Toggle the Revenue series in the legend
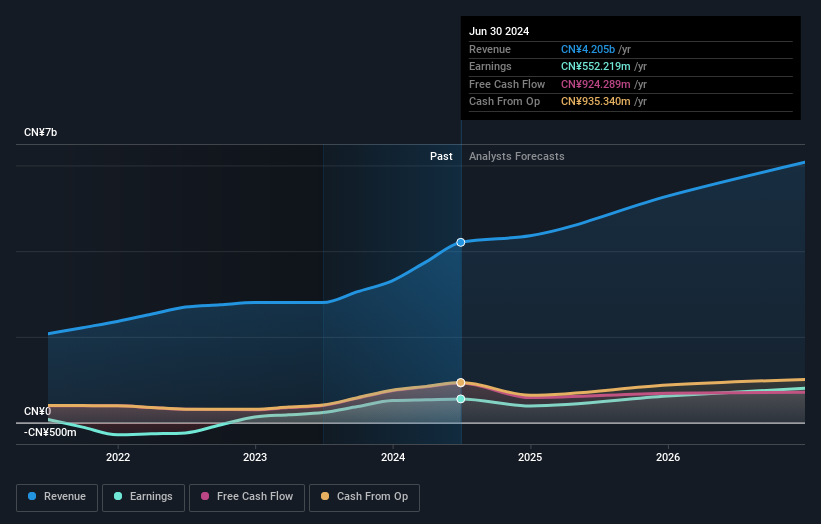The height and width of the screenshot is (524, 821). click(x=57, y=497)
